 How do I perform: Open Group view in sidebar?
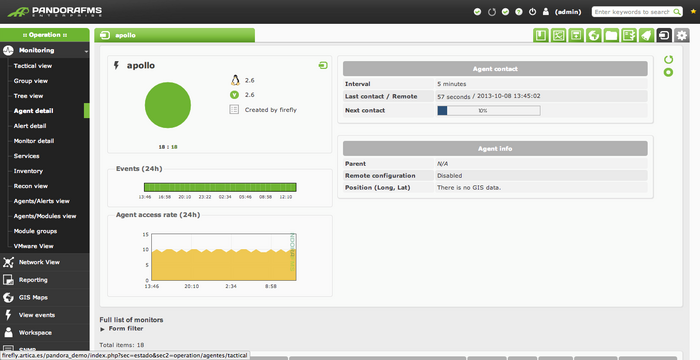(x=30, y=81)
